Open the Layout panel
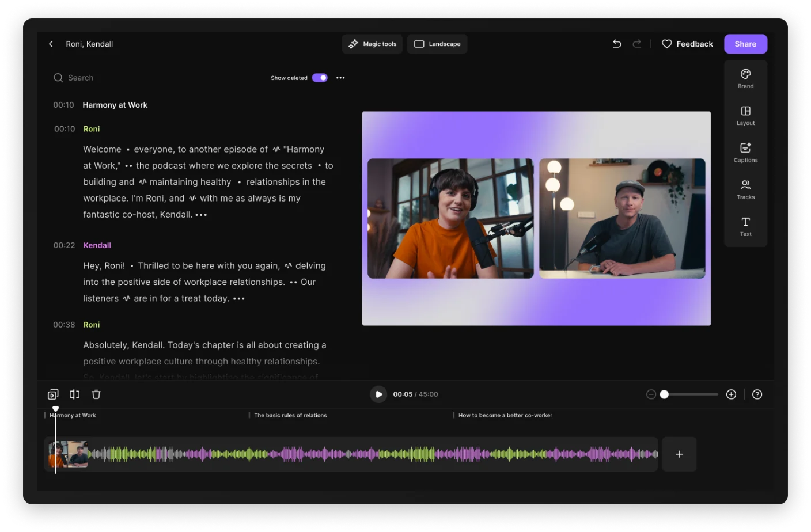811x532 pixels. [x=745, y=115]
